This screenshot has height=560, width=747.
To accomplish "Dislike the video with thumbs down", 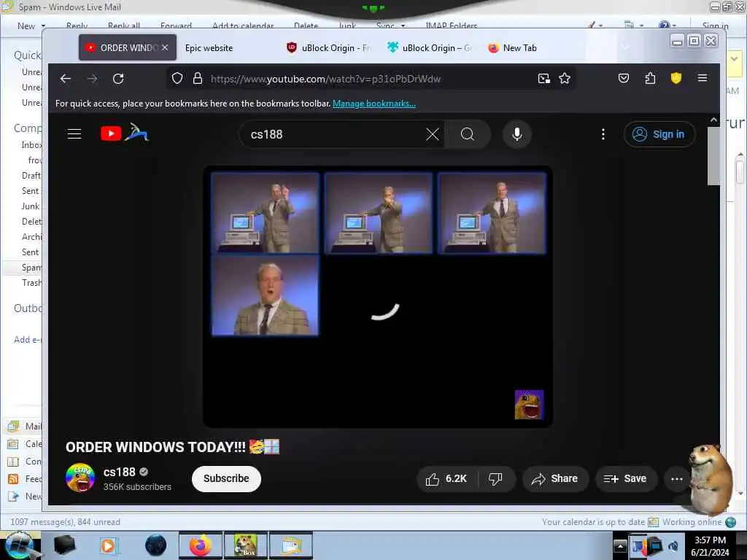I will pos(495,478).
